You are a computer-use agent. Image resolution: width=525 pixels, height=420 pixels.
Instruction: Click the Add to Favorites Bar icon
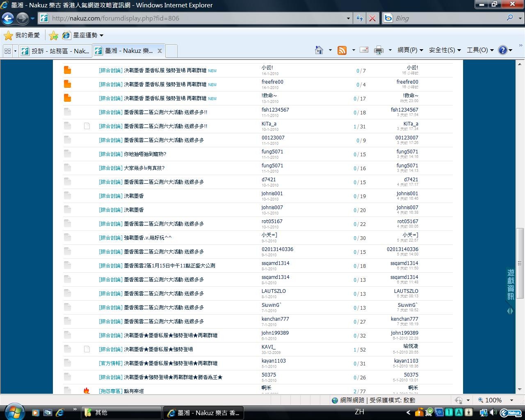(x=53, y=36)
